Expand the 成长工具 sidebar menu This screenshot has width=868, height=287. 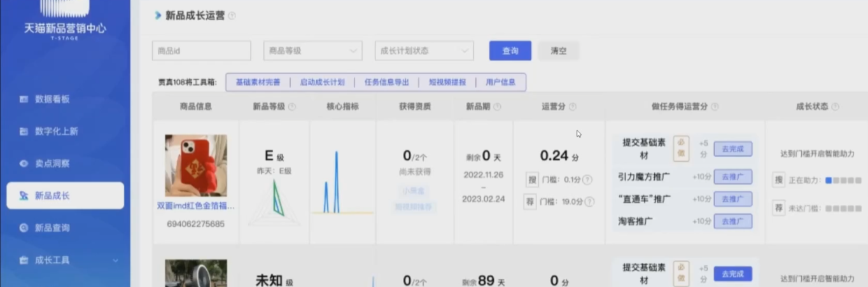tap(115, 260)
